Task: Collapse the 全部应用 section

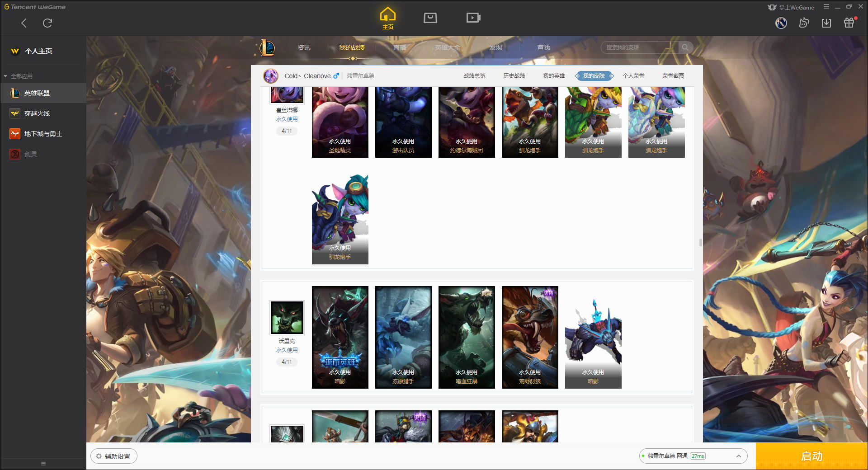Action: click(x=18, y=76)
